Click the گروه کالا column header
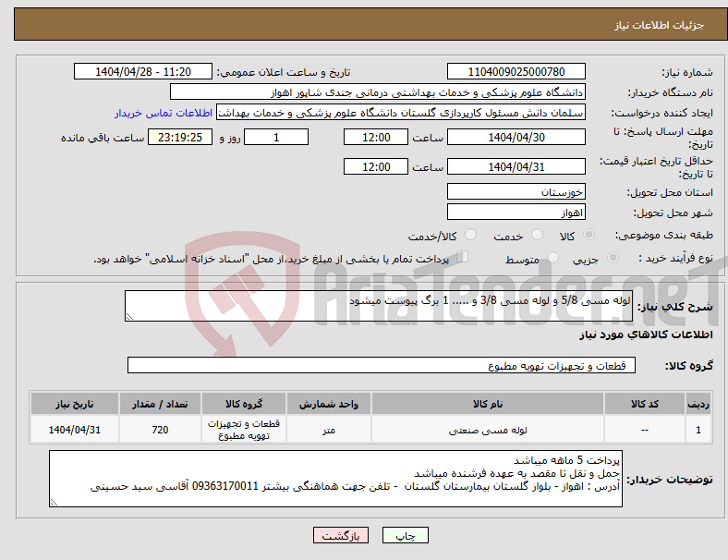The image size is (728, 560). tap(244, 404)
